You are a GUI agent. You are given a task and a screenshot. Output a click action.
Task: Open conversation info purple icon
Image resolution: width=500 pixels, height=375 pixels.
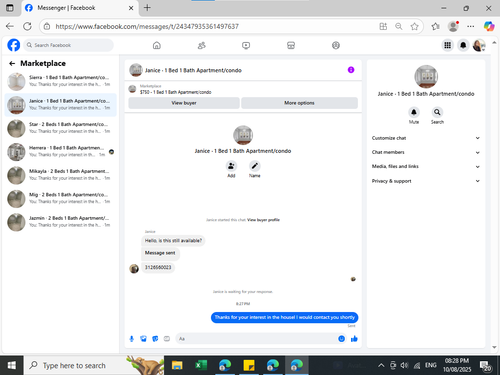pyautogui.click(x=351, y=70)
